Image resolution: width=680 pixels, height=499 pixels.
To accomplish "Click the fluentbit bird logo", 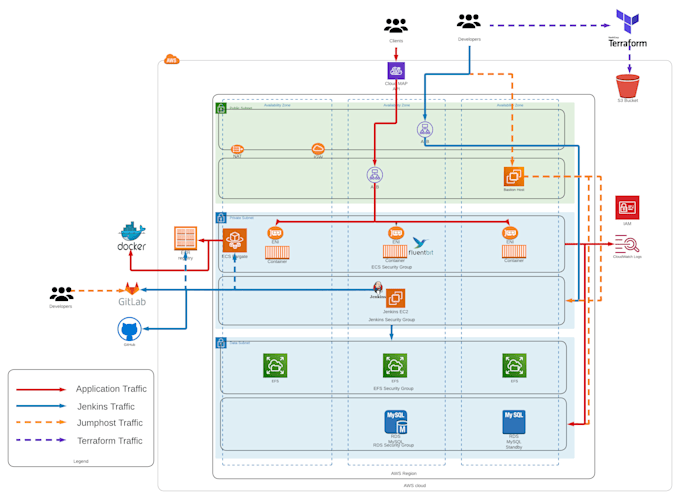I will [x=420, y=242].
